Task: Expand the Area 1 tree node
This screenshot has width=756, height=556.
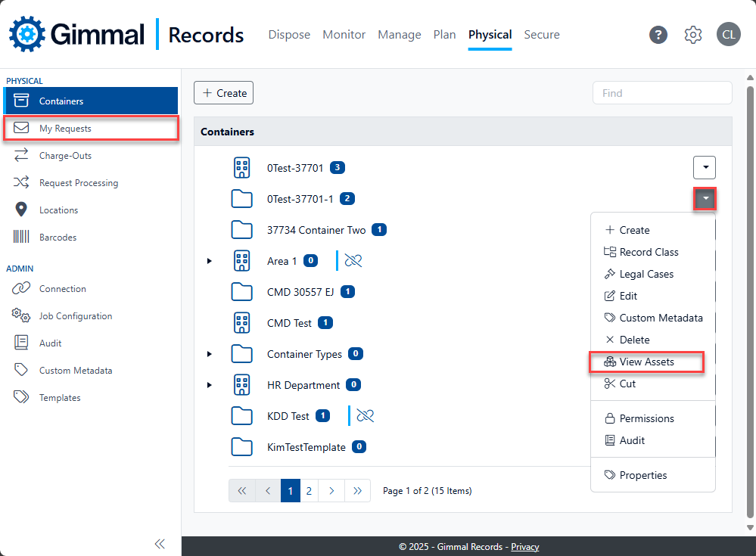Action: [x=210, y=261]
